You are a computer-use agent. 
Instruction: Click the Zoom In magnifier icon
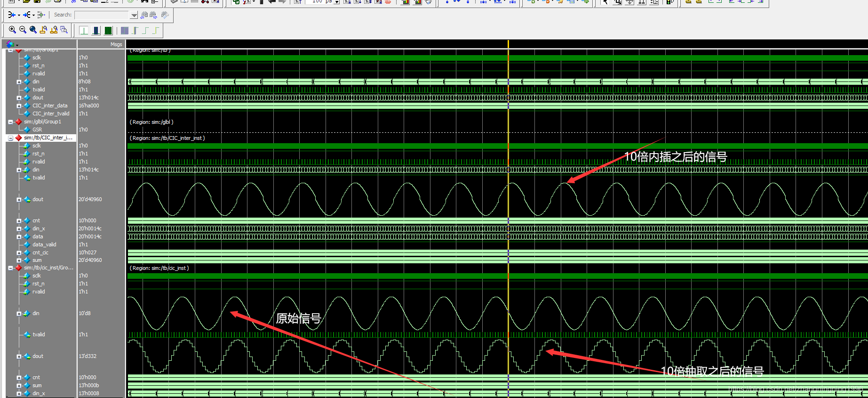tap(12, 30)
